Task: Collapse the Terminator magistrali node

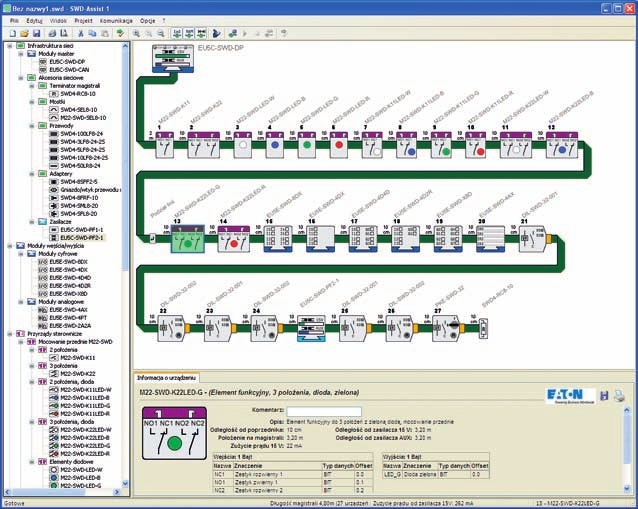Action: point(32,86)
